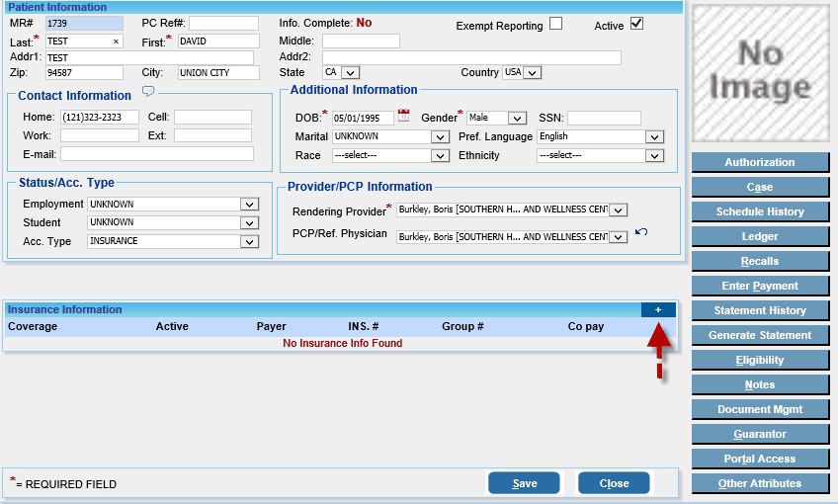Open the Rendering Provider dropdown
Image resolution: width=838 pixels, height=504 pixels.
[x=618, y=210]
